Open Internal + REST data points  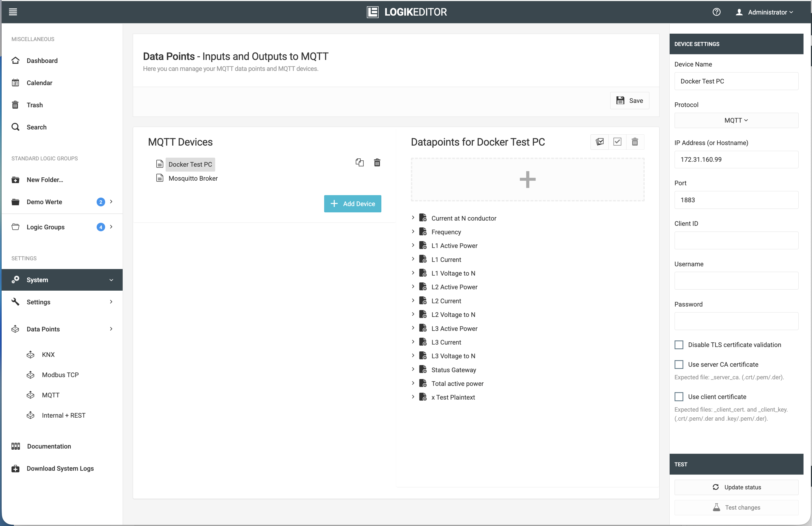(64, 415)
